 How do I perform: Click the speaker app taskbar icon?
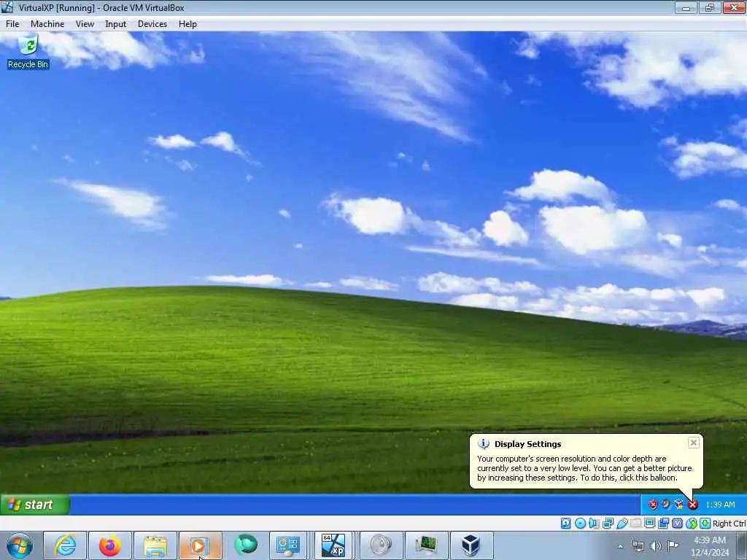(x=381, y=545)
